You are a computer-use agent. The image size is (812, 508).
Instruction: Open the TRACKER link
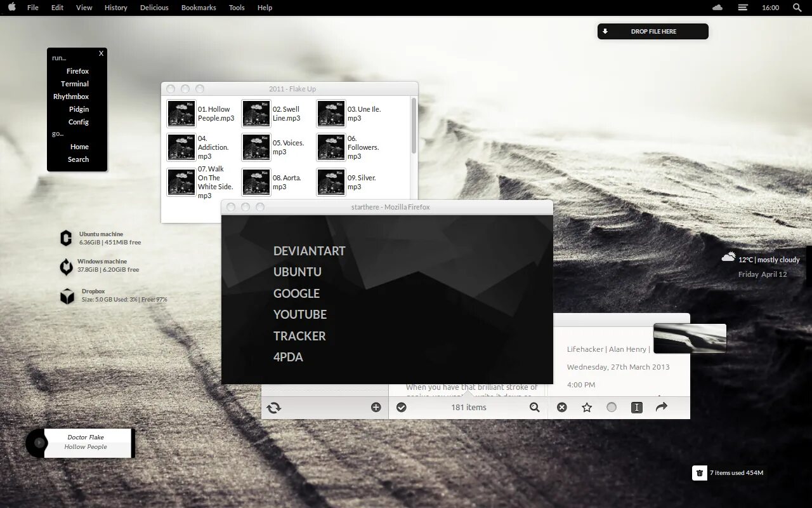(299, 336)
